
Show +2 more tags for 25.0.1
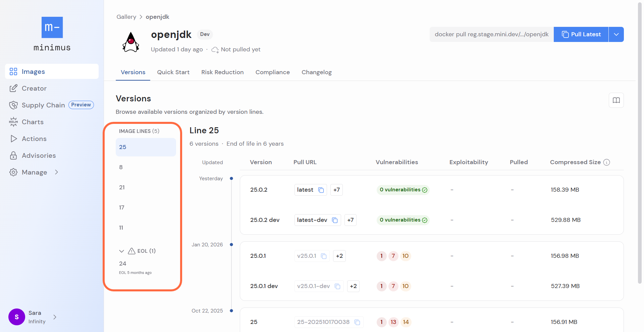(x=339, y=256)
